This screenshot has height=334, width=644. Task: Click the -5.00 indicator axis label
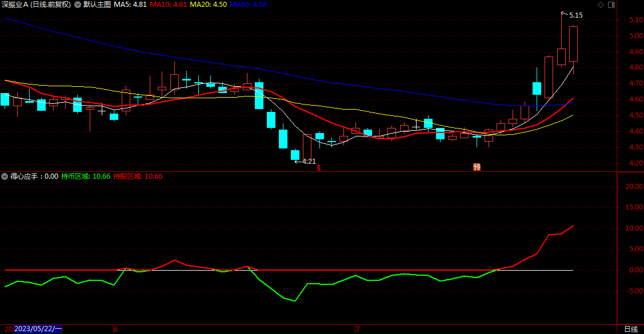tap(635, 291)
